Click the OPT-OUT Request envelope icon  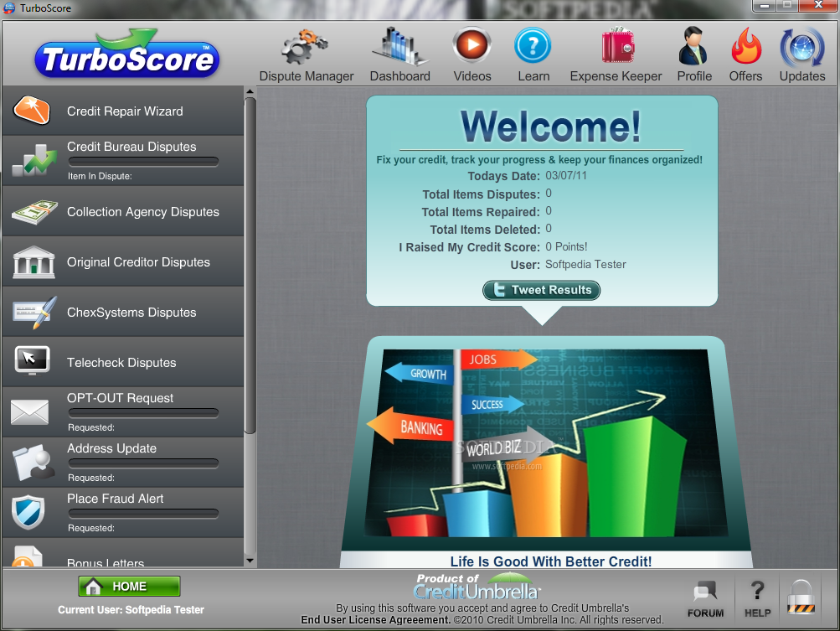[29, 411]
